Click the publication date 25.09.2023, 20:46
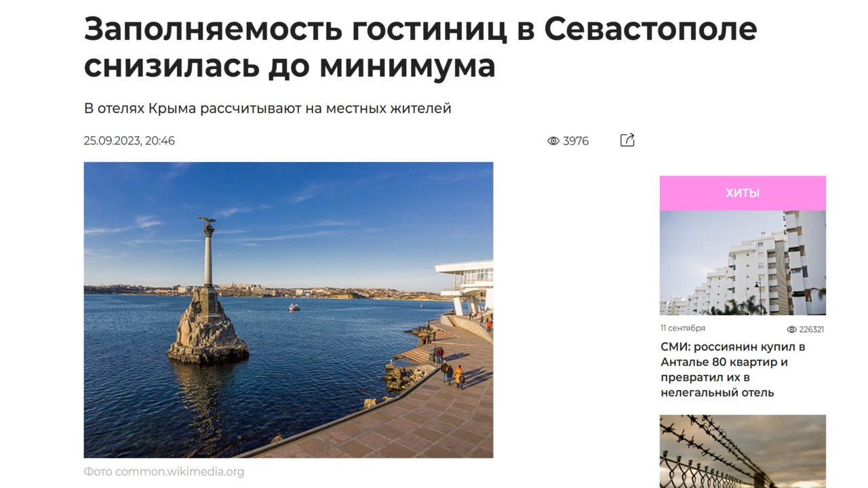This screenshot has width=868, height=488. [129, 141]
